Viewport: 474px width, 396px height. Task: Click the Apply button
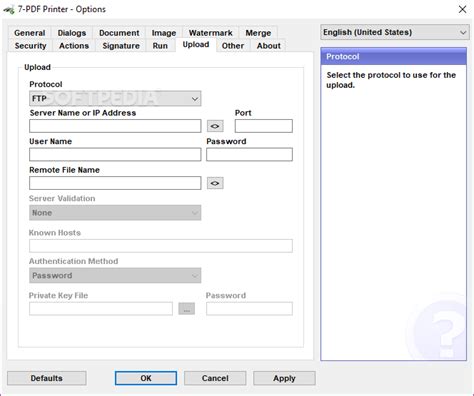click(x=284, y=378)
